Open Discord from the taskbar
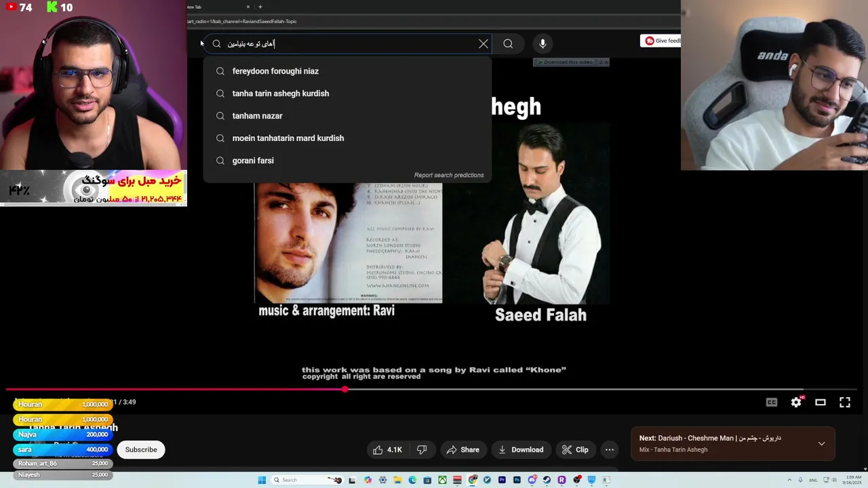The width and height of the screenshot is (868, 488). 532,480
